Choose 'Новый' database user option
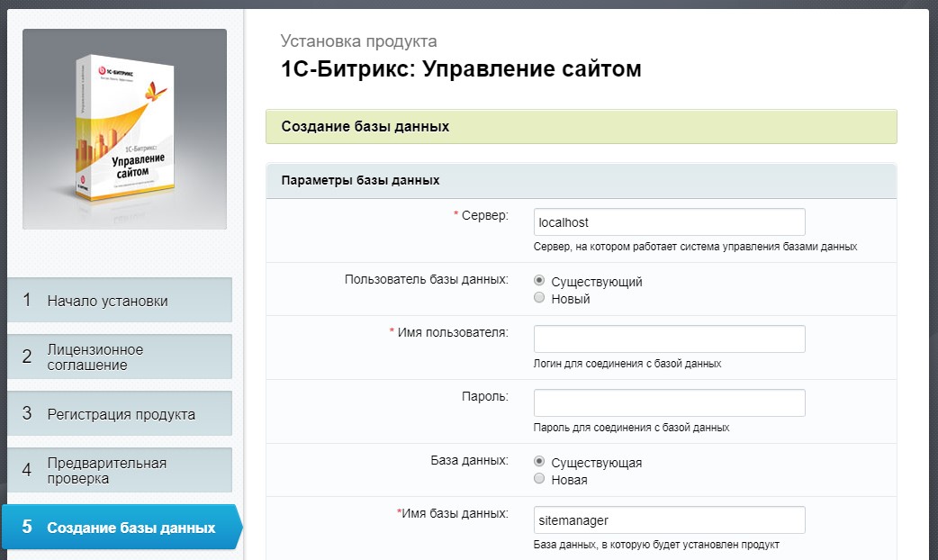The height and width of the screenshot is (560, 938). tap(539, 297)
